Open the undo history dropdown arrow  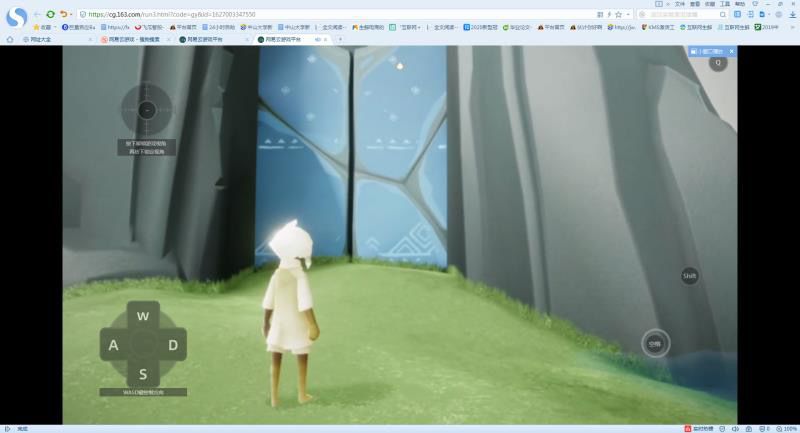click(70, 14)
